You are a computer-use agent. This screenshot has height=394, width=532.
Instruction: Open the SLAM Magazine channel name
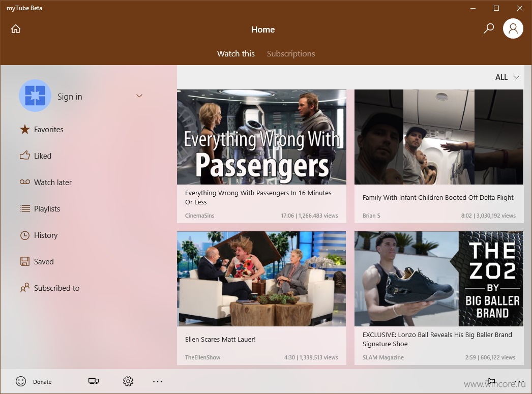[383, 357]
